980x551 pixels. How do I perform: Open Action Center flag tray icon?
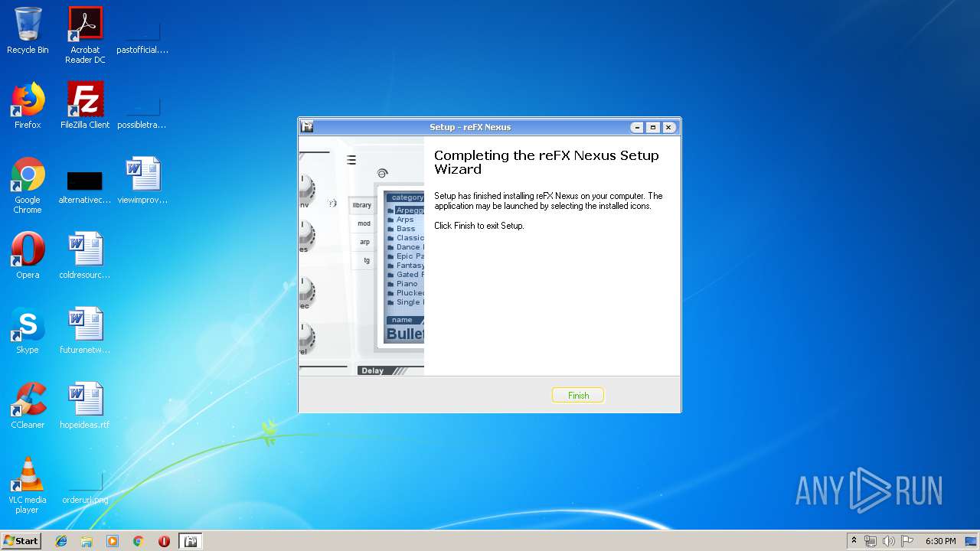907,541
